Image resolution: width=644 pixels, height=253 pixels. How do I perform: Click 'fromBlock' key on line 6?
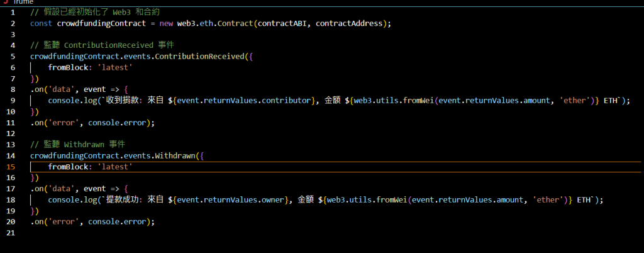click(x=68, y=67)
